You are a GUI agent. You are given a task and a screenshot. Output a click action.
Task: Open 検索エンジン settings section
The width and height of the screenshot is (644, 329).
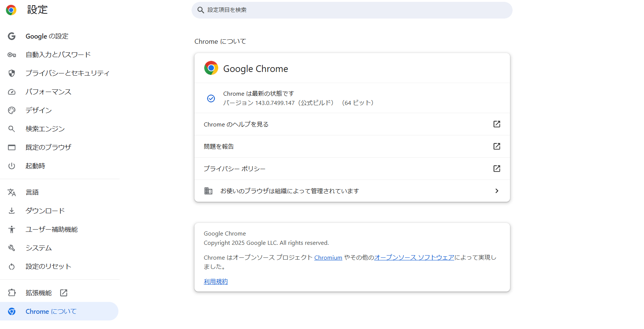(45, 129)
